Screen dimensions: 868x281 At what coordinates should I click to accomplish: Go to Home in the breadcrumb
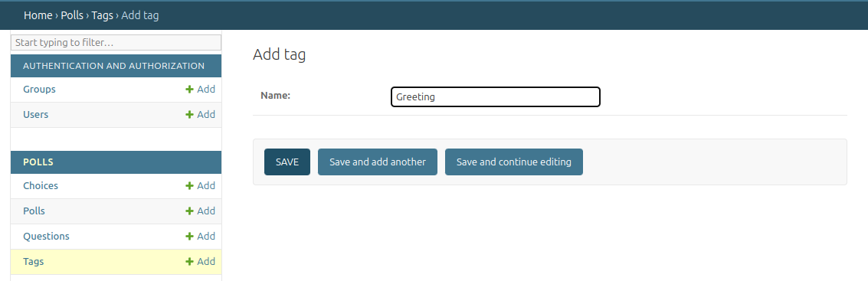click(38, 15)
